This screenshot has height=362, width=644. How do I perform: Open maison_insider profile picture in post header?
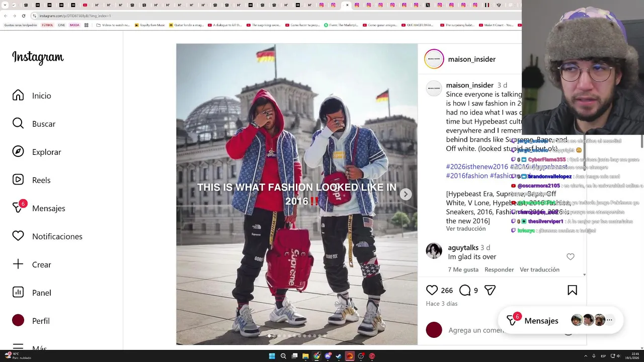point(434,59)
